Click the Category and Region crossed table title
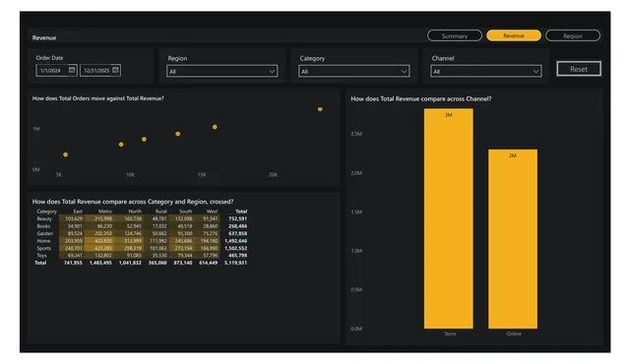Viewport: 630px width, 364px height. click(x=133, y=202)
